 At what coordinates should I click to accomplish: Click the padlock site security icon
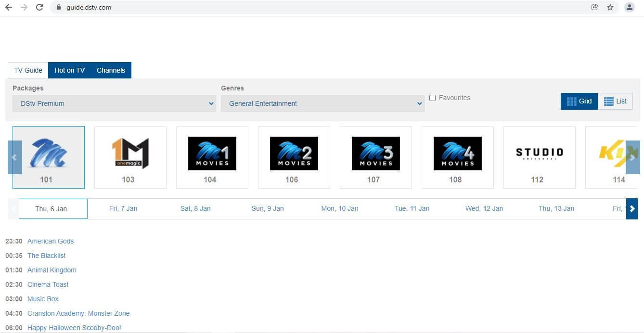59,7
